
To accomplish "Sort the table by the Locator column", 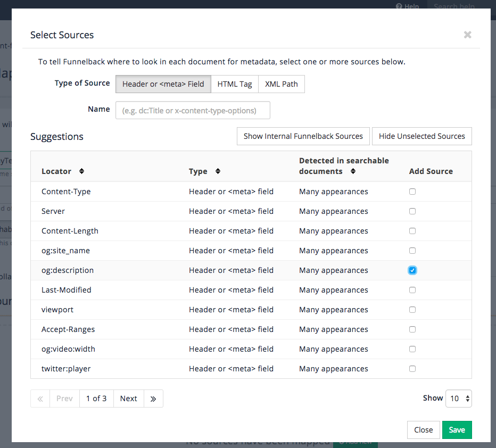I will tap(81, 171).
